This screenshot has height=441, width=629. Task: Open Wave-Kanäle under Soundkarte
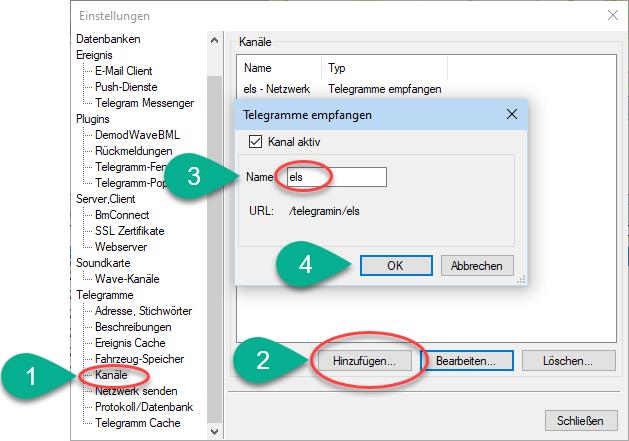coord(126,279)
